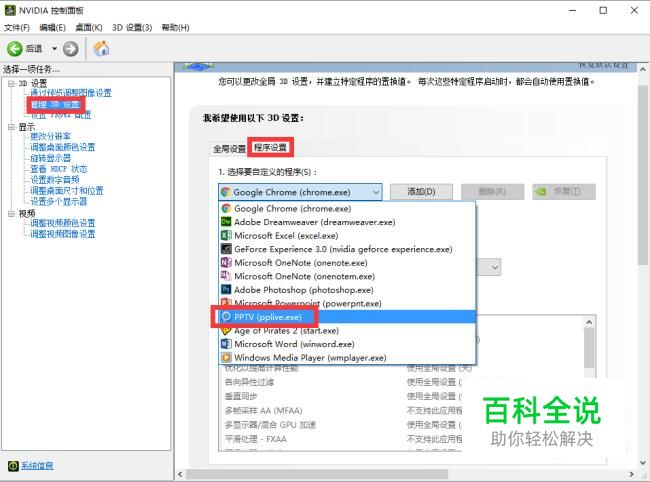Select 通过预览调整图像设置 in the tree
This screenshot has width=650, height=482.
coord(71,93)
